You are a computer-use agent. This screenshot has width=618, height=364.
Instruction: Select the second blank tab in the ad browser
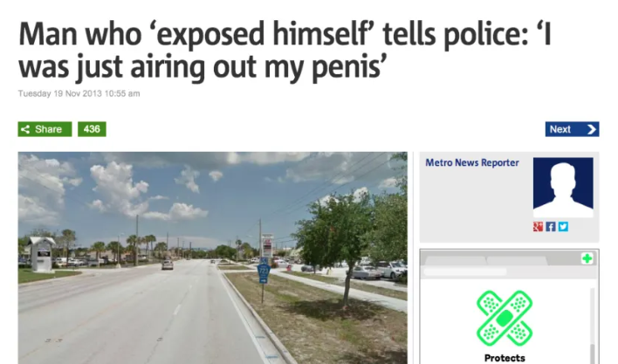click(x=517, y=260)
